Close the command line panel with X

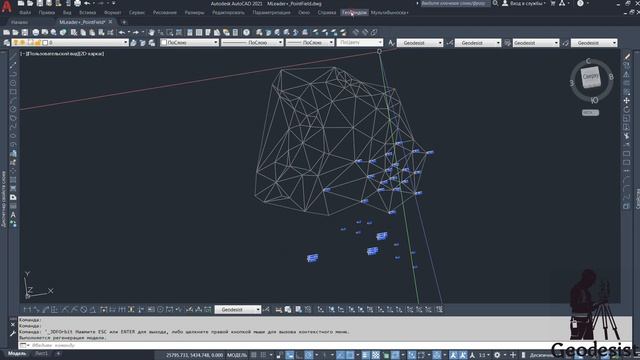[13, 325]
